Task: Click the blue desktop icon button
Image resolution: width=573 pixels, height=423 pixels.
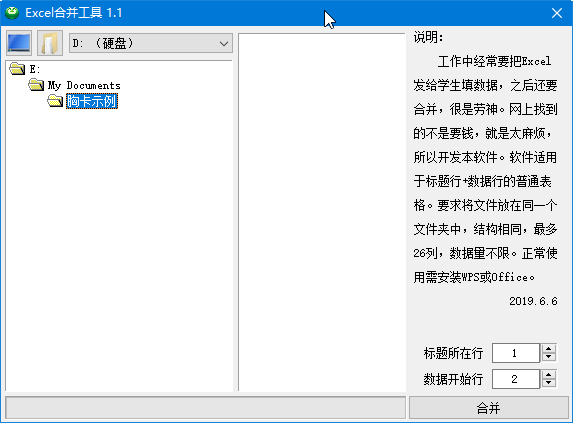Action: tap(19, 43)
